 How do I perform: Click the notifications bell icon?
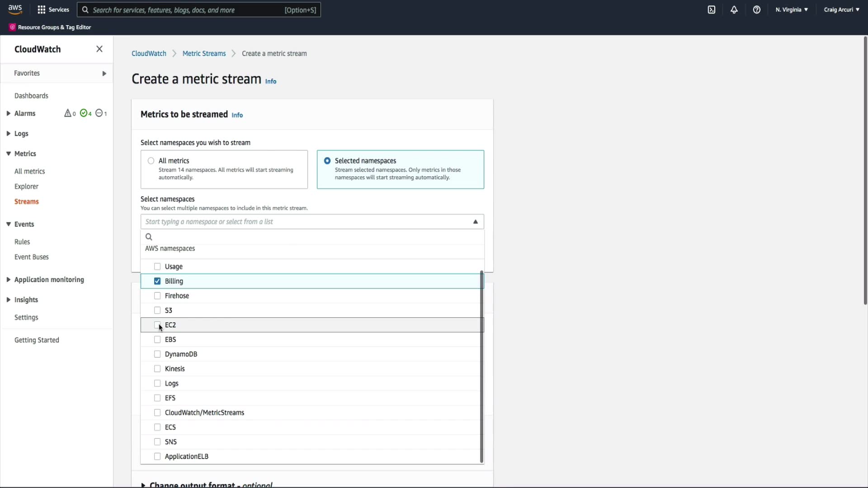pos(734,9)
